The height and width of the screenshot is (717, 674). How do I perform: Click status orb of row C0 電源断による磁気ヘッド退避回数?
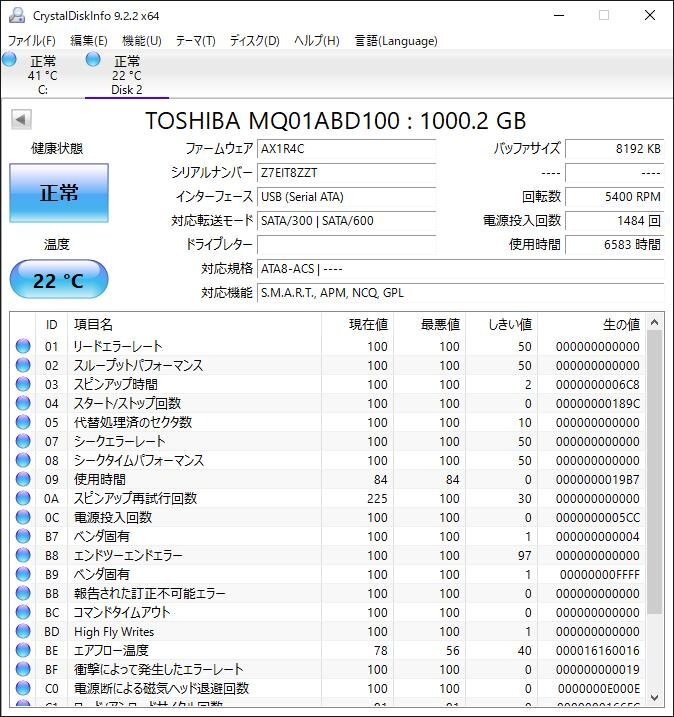coord(23,688)
